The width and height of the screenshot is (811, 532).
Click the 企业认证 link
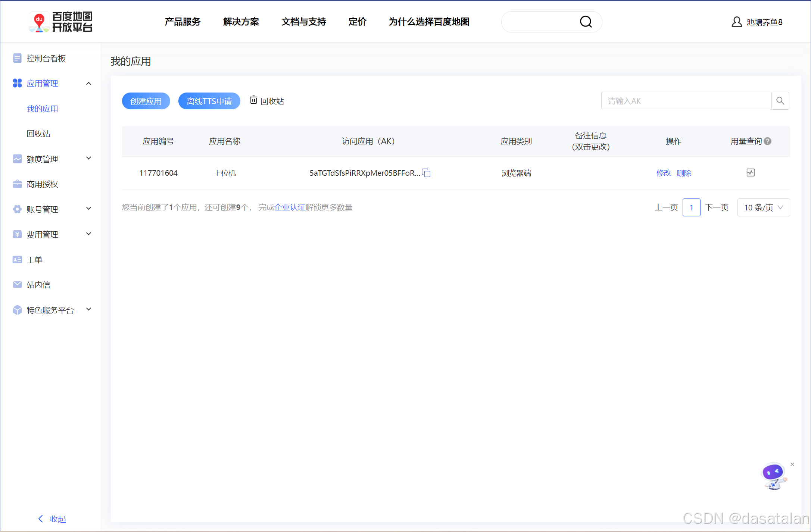tap(290, 207)
